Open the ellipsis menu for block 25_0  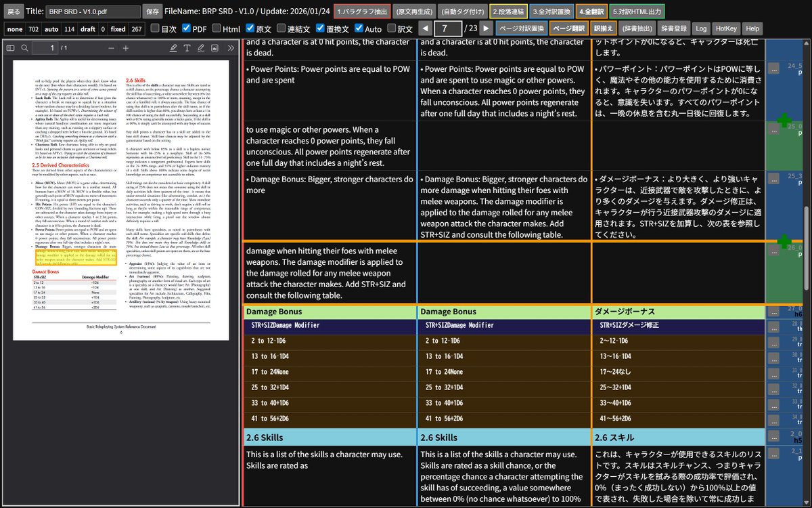(x=773, y=128)
